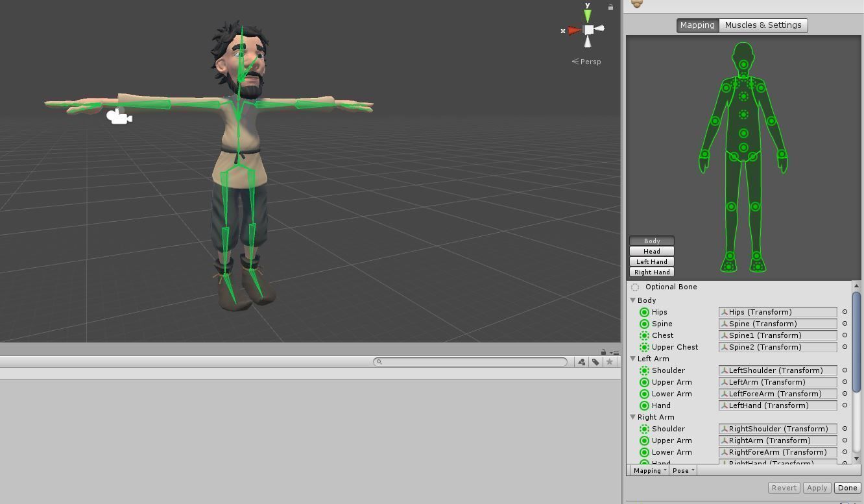Toggle the scene gizmo rotation lock icon

pos(610,7)
